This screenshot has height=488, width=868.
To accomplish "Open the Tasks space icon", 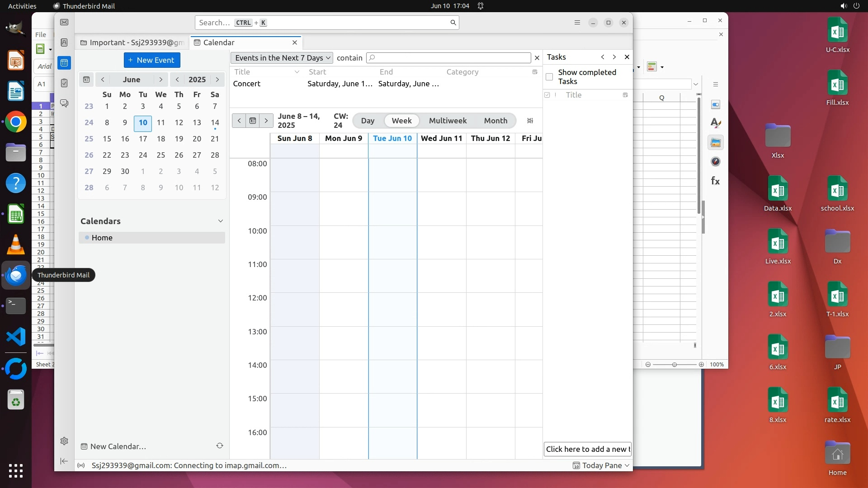I will 64,83.
